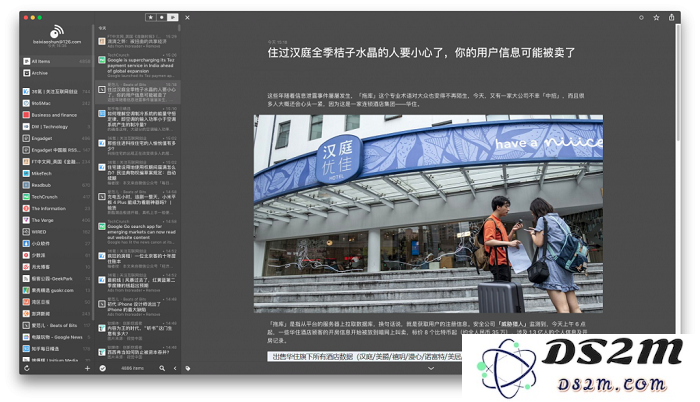Open 内容为王的时代 list article
This screenshot has height=402, width=700.
click(x=138, y=331)
